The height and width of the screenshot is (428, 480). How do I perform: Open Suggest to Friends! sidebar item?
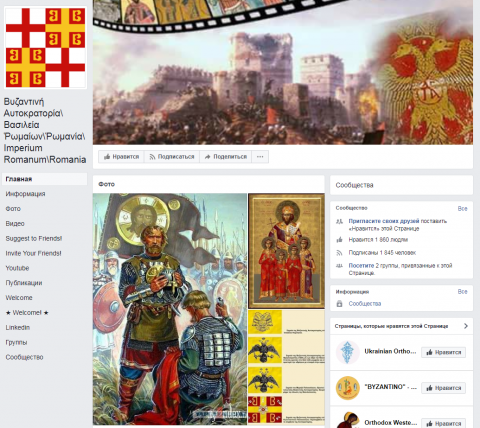pos(34,238)
